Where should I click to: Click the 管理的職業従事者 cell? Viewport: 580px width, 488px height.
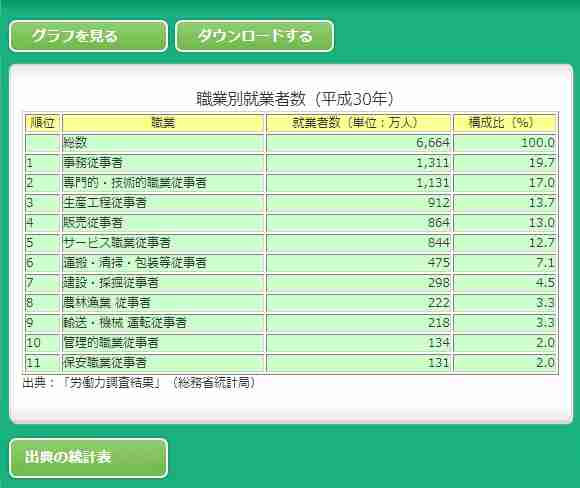(x=163, y=343)
